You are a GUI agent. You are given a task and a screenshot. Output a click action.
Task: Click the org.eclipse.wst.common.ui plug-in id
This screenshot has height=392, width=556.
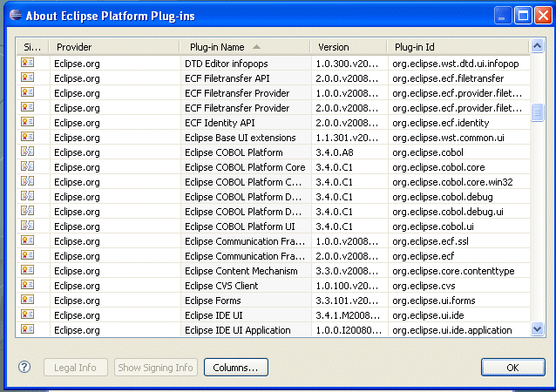click(448, 138)
